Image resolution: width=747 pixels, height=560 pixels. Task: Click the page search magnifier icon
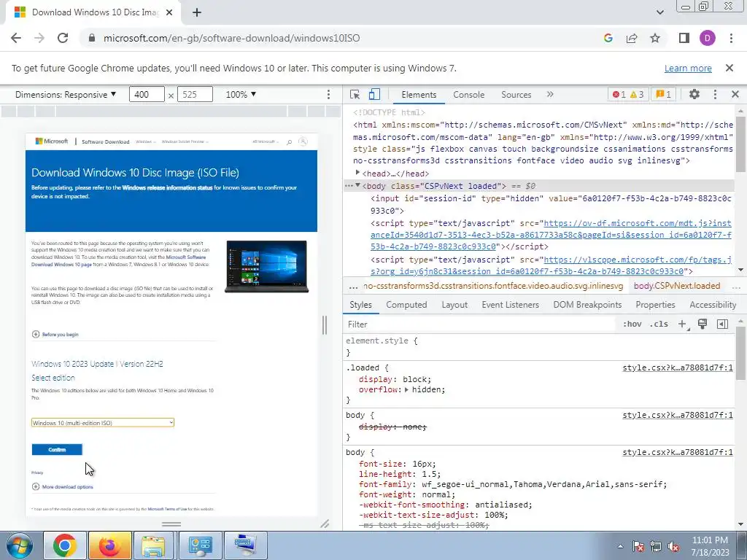(289, 141)
